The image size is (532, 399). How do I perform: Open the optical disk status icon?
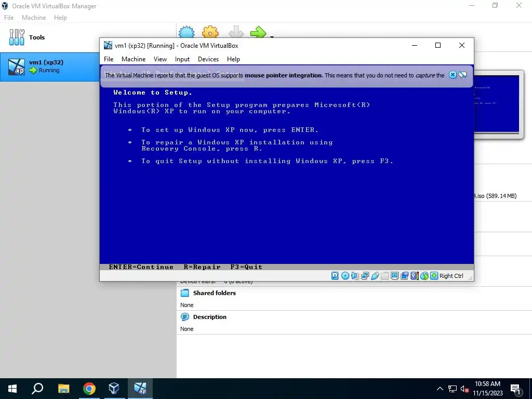pos(345,276)
